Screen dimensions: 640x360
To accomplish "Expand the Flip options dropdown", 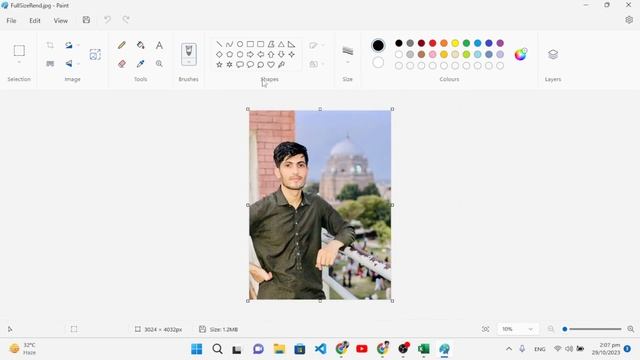I will [78, 64].
